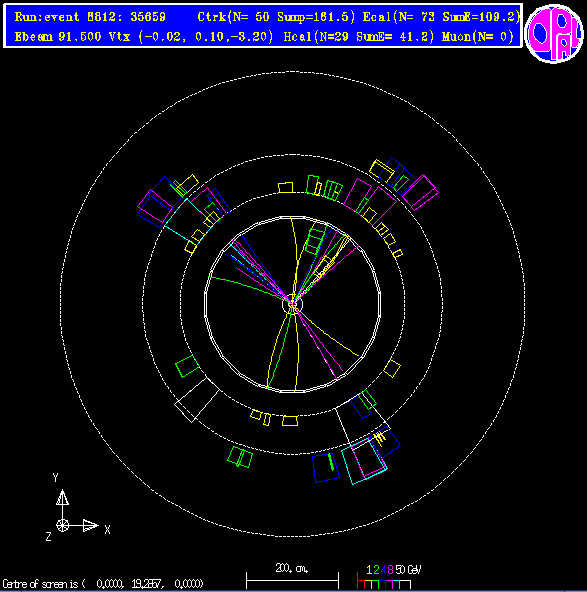587x592 pixels.
Task: Click the 50 GeV legend label
Action: pyautogui.click(x=408, y=570)
